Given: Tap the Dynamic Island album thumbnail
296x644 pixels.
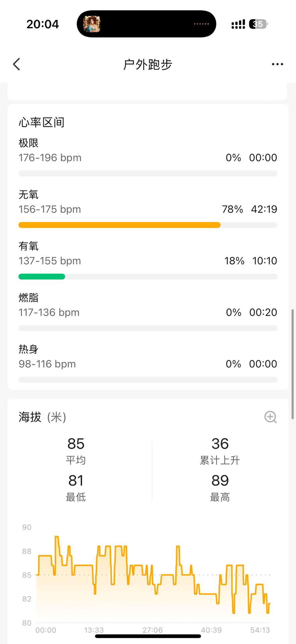Looking at the screenshot, I should point(92,24).
